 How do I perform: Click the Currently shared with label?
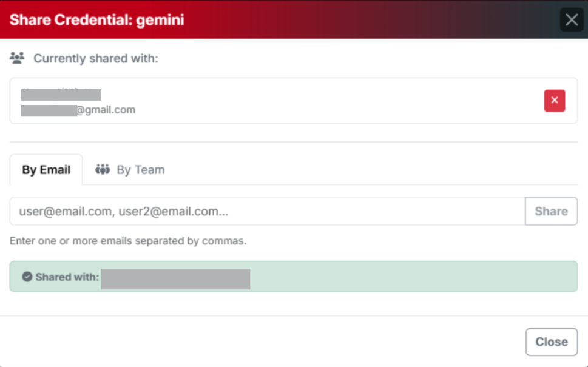(x=95, y=58)
